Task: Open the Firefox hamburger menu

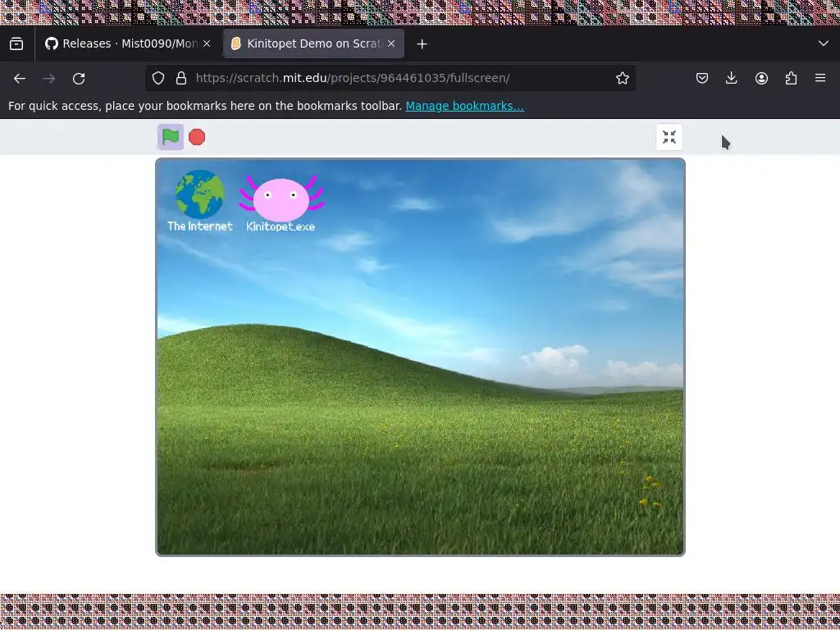Action: coord(820,78)
